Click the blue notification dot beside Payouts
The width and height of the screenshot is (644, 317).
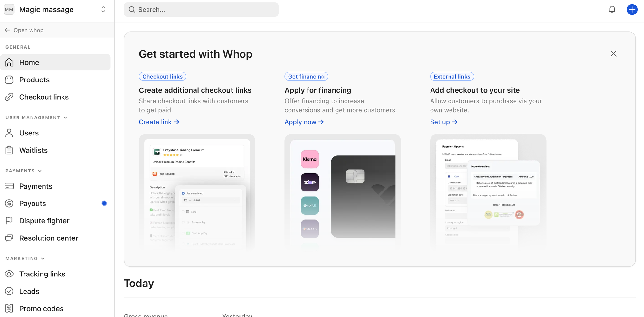pos(104,203)
